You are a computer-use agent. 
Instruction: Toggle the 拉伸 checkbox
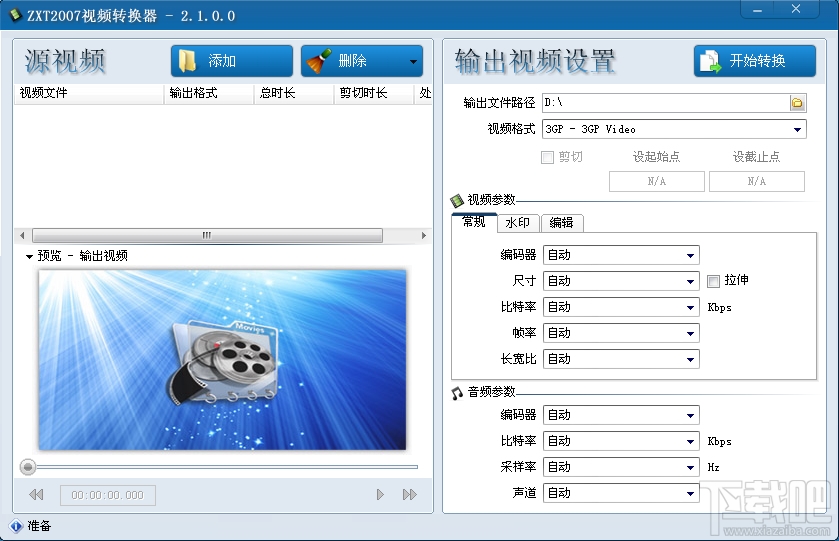coord(713,281)
